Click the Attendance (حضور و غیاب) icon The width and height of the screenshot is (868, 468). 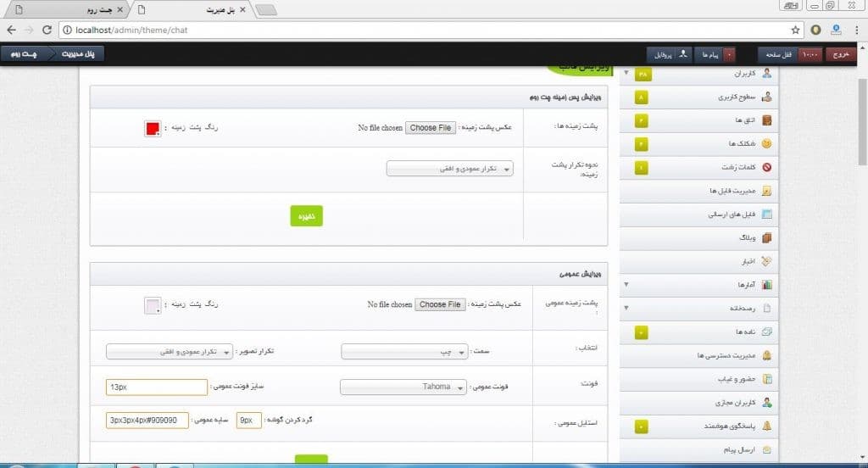[x=766, y=379]
